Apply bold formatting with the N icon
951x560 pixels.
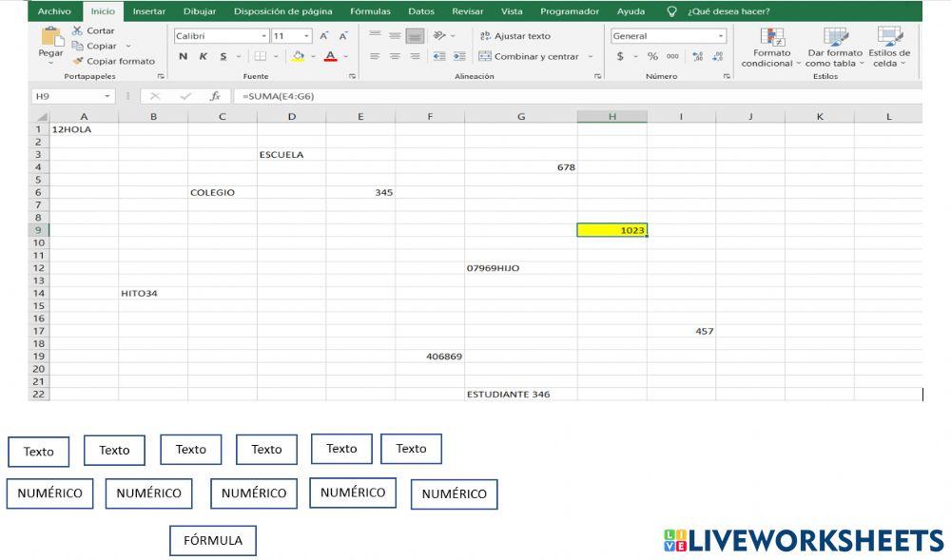point(183,57)
